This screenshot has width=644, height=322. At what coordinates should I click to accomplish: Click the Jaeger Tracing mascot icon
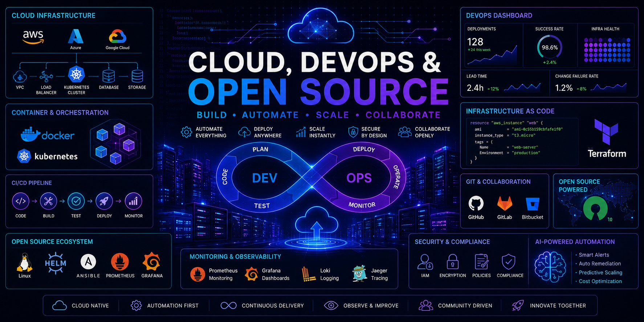[x=359, y=273]
